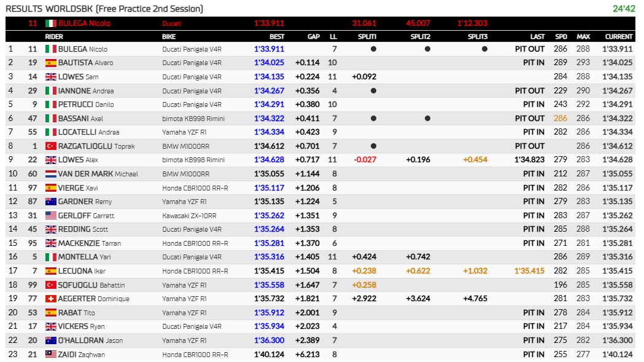Click bike name Kawasaki ZX-10RR
Viewport: 644px width, 362px height.
pyautogui.click(x=189, y=216)
